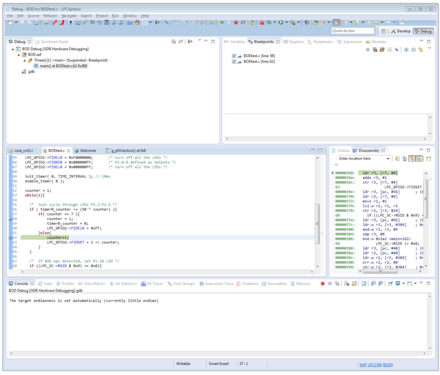
Task: Open the Navigate menu
Action: pos(69,16)
